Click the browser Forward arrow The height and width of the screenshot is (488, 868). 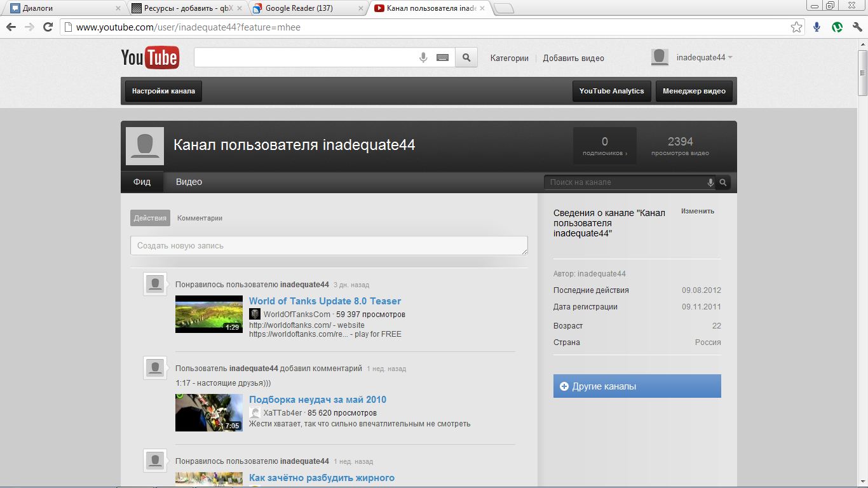[29, 27]
